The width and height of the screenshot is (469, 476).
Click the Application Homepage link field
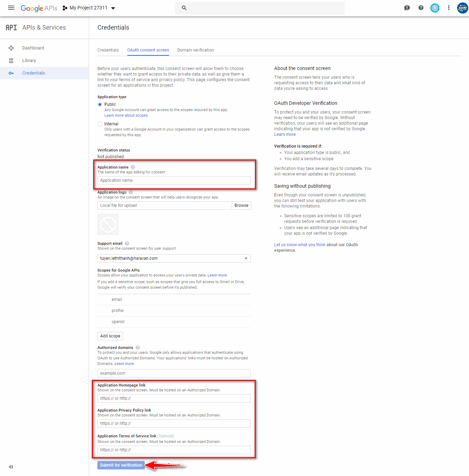click(174, 398)
